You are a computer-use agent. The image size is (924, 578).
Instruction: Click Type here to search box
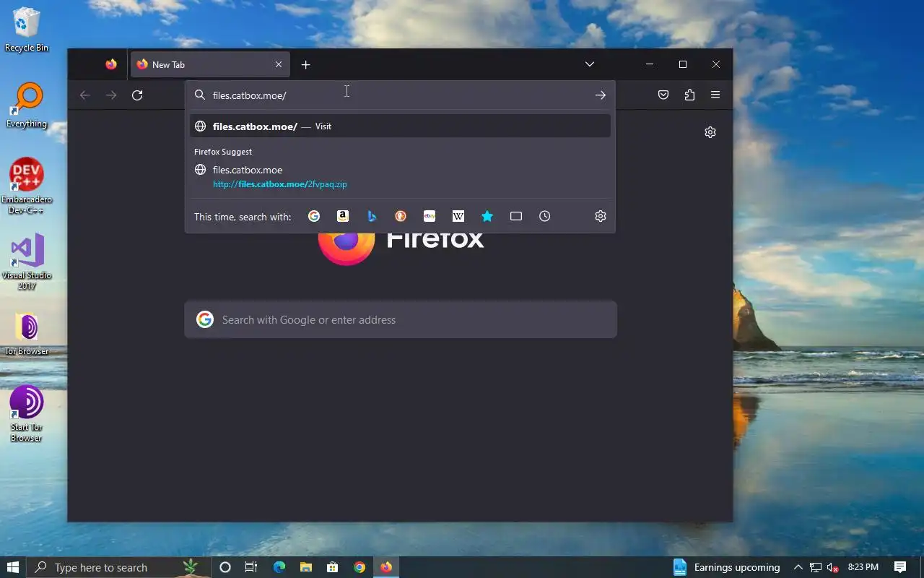point(119,567)
